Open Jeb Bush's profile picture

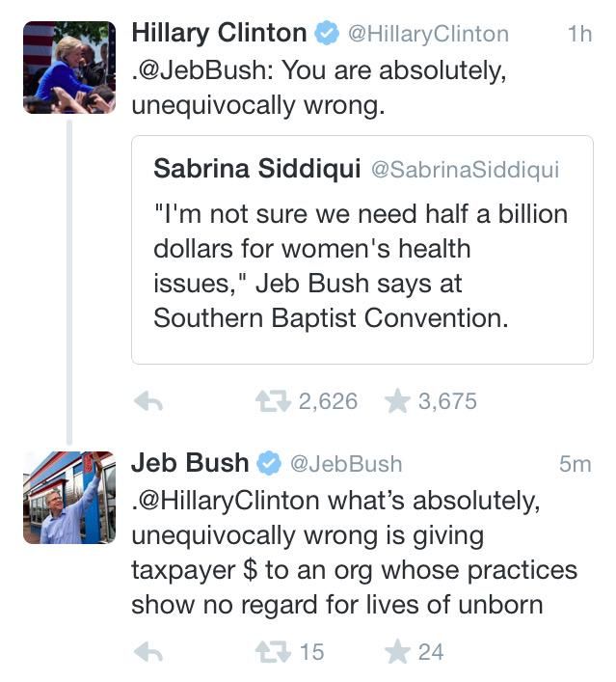(69, 497)
